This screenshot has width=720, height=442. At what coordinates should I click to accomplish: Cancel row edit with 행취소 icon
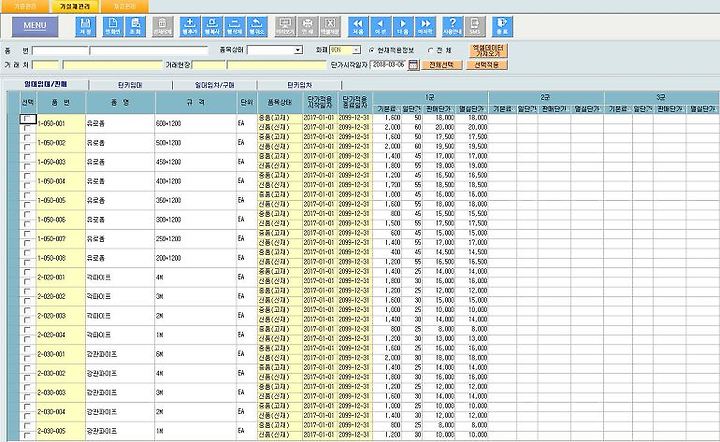tap(257, 27)
